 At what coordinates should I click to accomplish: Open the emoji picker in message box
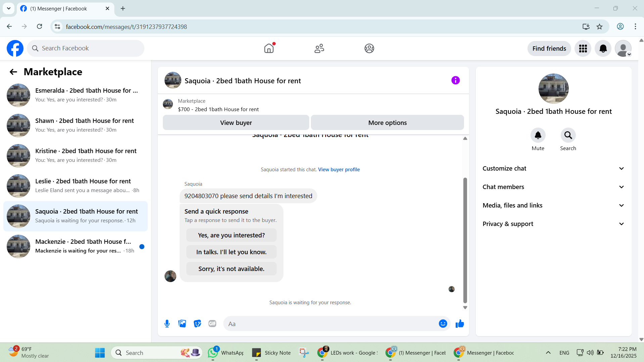click(x=443, y=324)
